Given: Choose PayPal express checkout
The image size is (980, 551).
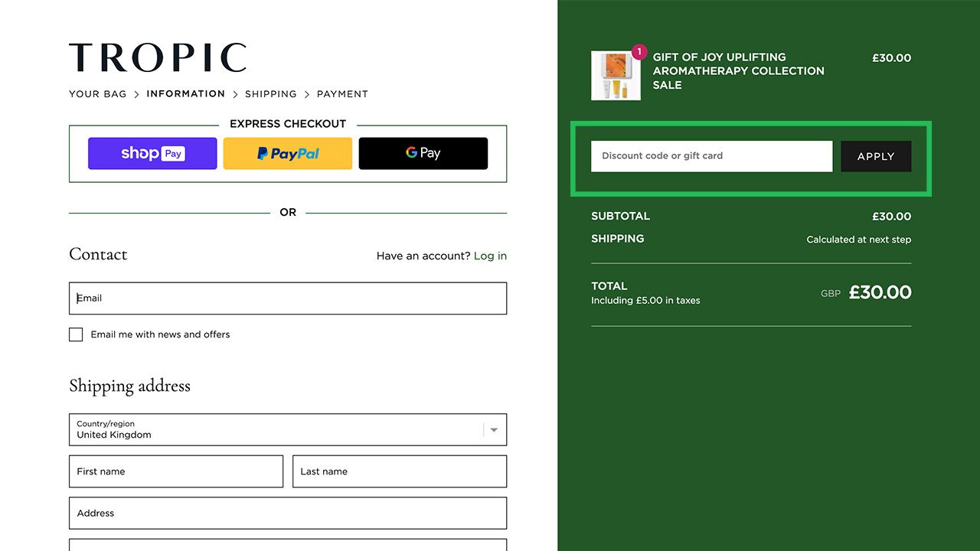Looking at the screenshot, I should pos(288,153).
